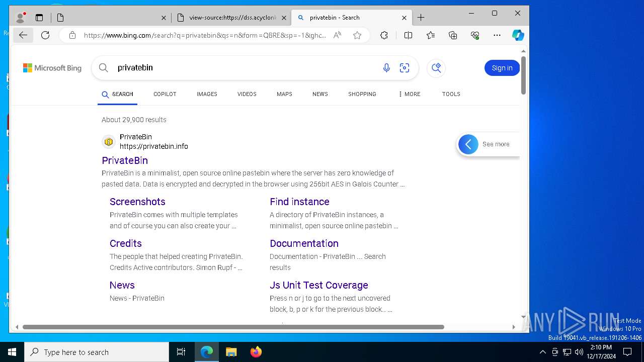644x362 pixels.
Task: Open a new browser tab
Action: [x=421, y=18]
